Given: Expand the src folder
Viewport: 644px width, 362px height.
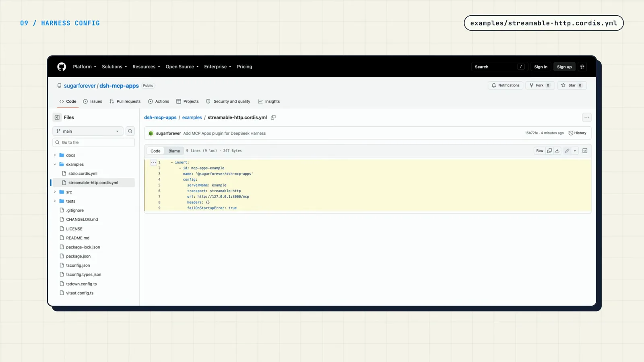Looking at the screenshot, I should 55,192.
